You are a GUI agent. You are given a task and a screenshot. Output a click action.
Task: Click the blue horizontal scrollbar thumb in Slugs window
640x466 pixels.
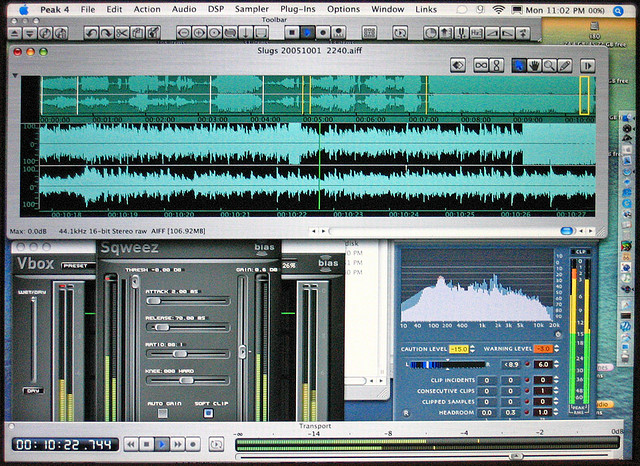pyautogui.click(x=567, y=231)
